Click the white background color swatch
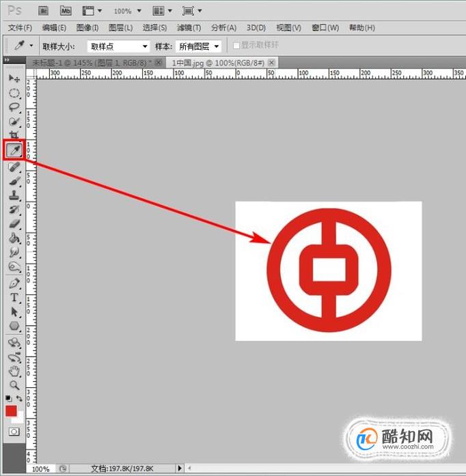This screenshot has width=466, height=476. coord(19,419)
